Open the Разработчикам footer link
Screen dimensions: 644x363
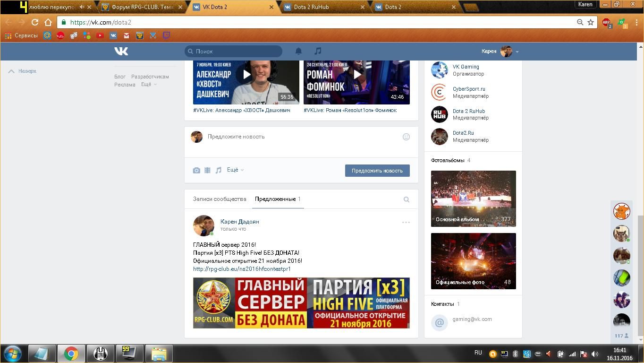click(150, 77)
